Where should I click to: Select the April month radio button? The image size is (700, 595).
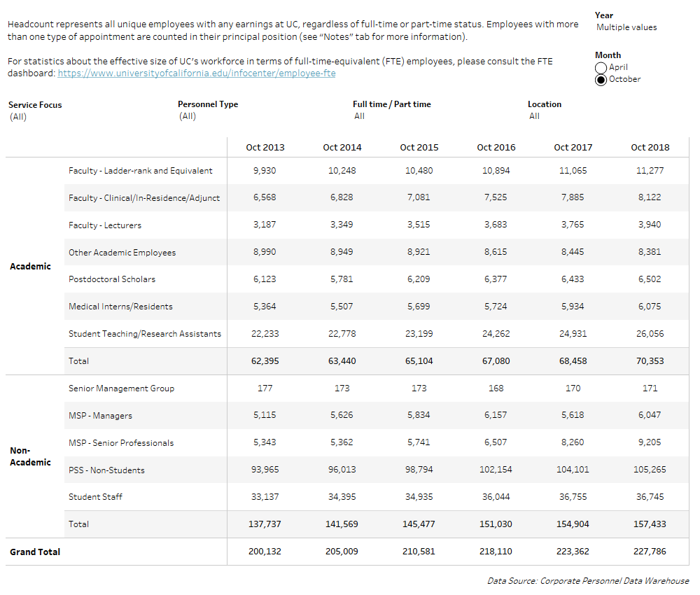click(601, 68)
